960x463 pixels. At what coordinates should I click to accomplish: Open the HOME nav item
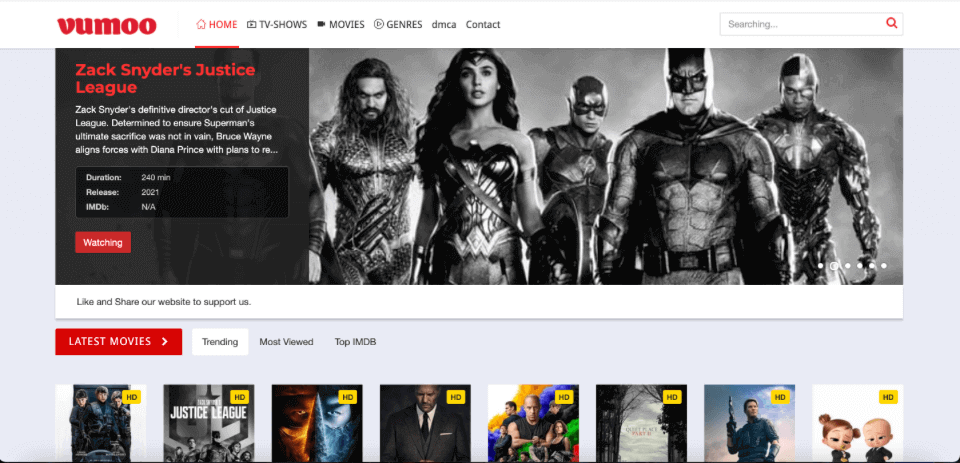[217, 24]
